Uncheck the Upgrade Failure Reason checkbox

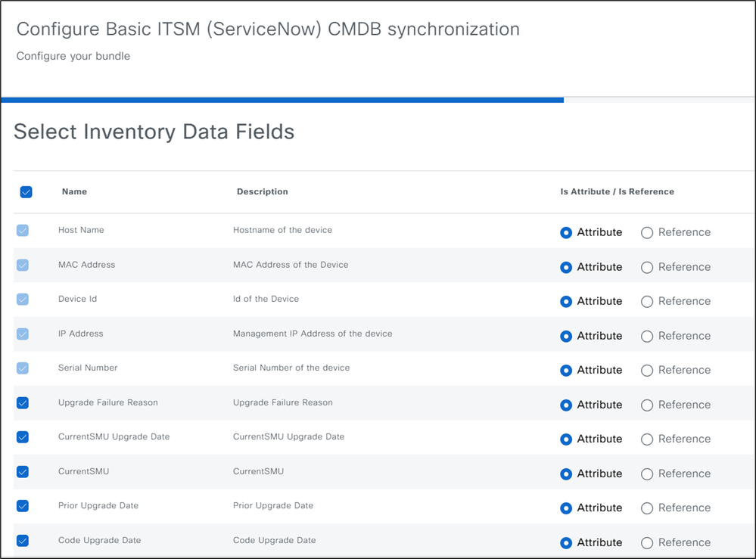point(23,403)
